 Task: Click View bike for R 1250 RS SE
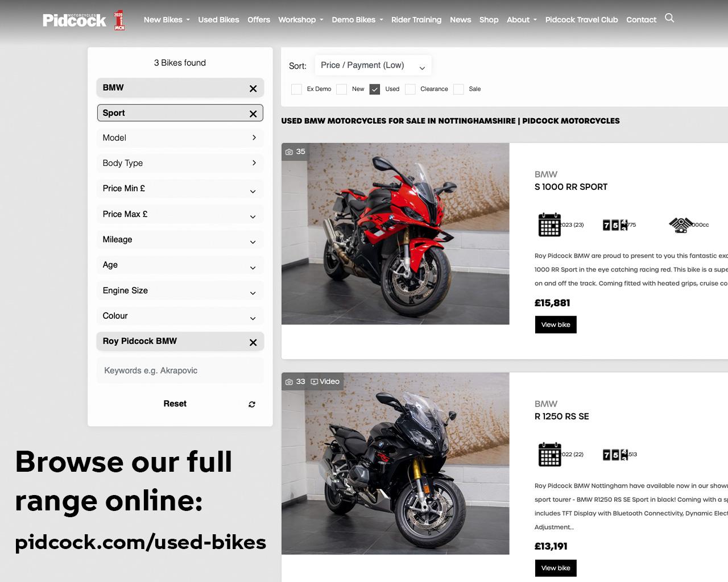[x=556, y=568]
